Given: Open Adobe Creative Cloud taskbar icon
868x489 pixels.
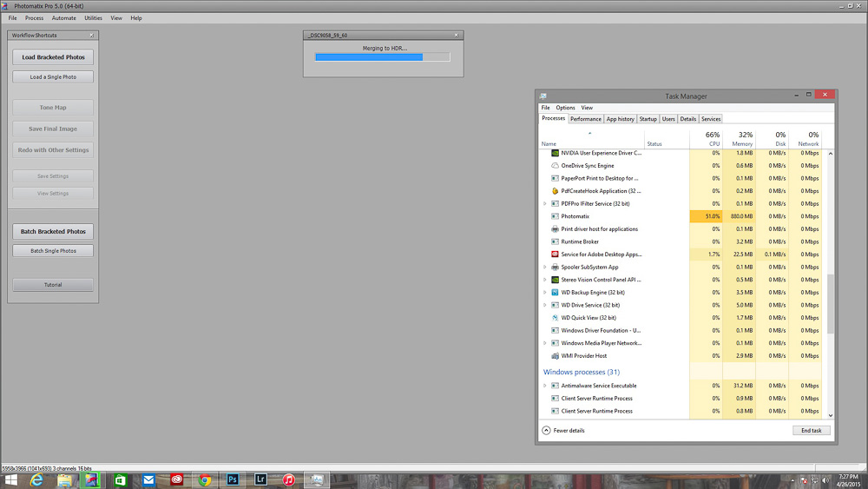Looking at the screenshot, I should click(x=177, y=479).
